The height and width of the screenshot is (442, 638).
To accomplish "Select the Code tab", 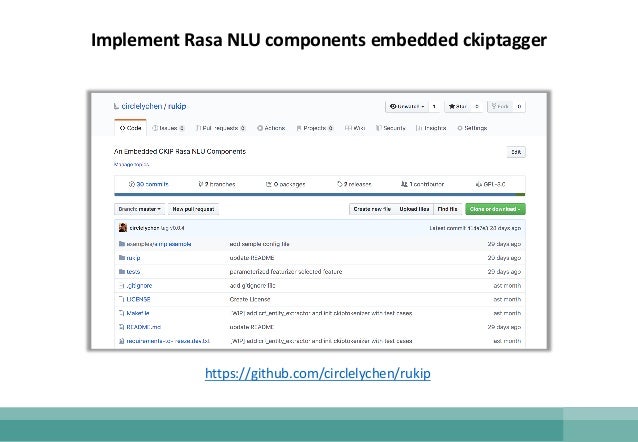I will coord(130,128).
